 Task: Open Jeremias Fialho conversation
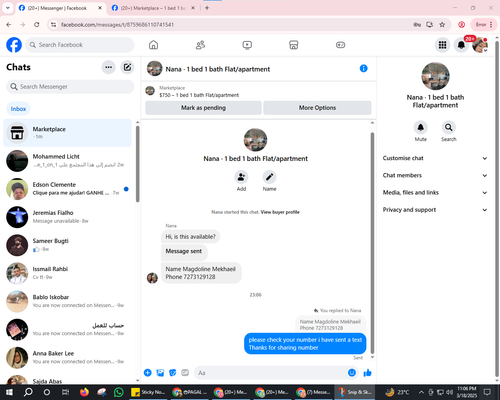point(67,217)
